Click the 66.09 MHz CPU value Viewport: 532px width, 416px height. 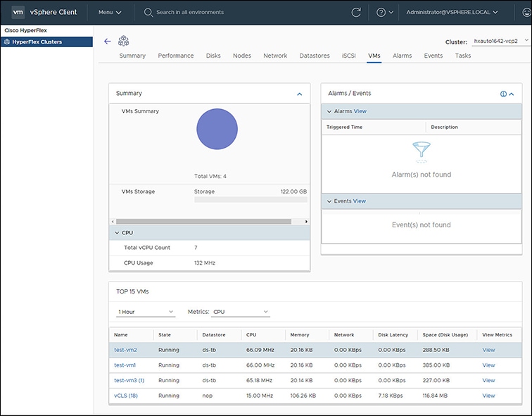pyautogui.click(x=260, y=350)
